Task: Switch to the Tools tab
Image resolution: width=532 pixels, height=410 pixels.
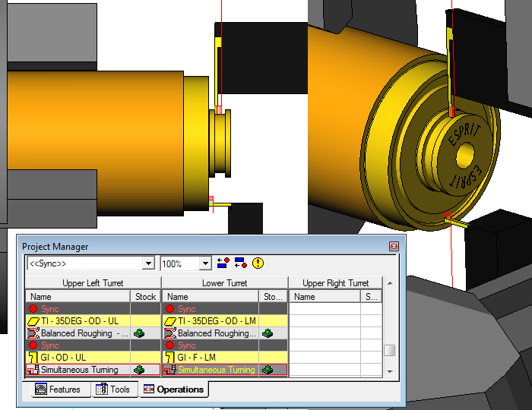Action: tap(112, 389)
